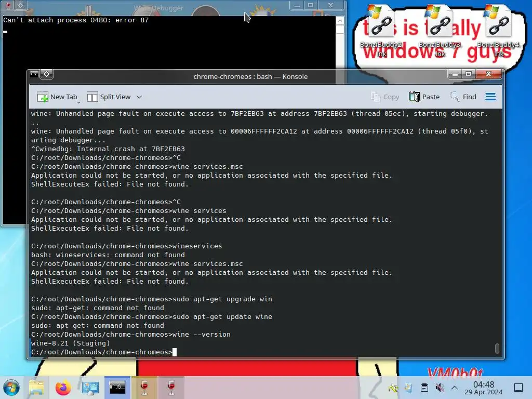Unmute the audio volume tray icon

coord(440,388)
